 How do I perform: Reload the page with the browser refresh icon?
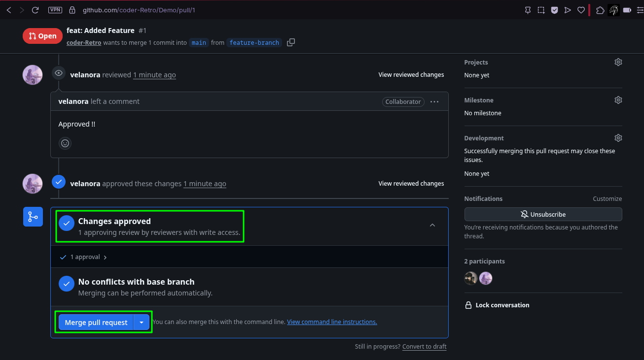pyautogui.click(x=35, y=10)
